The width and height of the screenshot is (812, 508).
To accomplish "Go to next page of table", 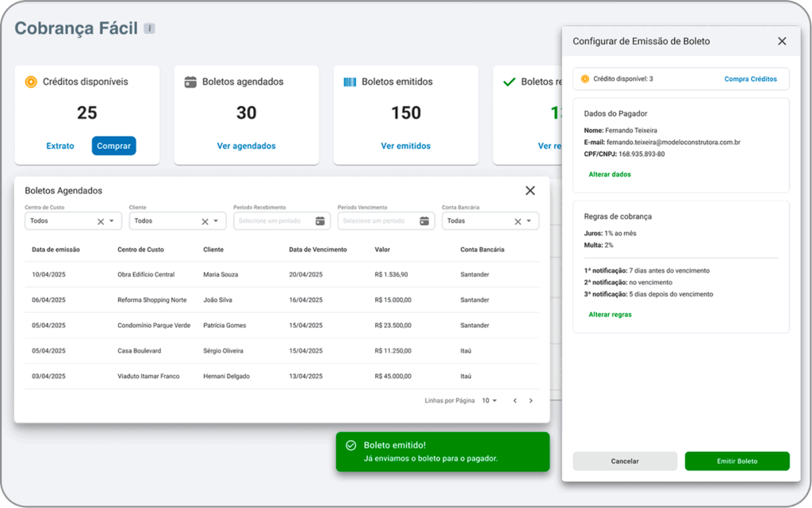I will point(531,401).
